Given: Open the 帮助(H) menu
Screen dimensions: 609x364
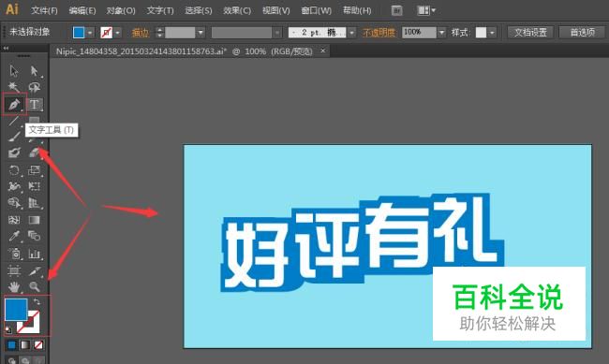Looking at the screenshot, I should [x=357, y=10].
